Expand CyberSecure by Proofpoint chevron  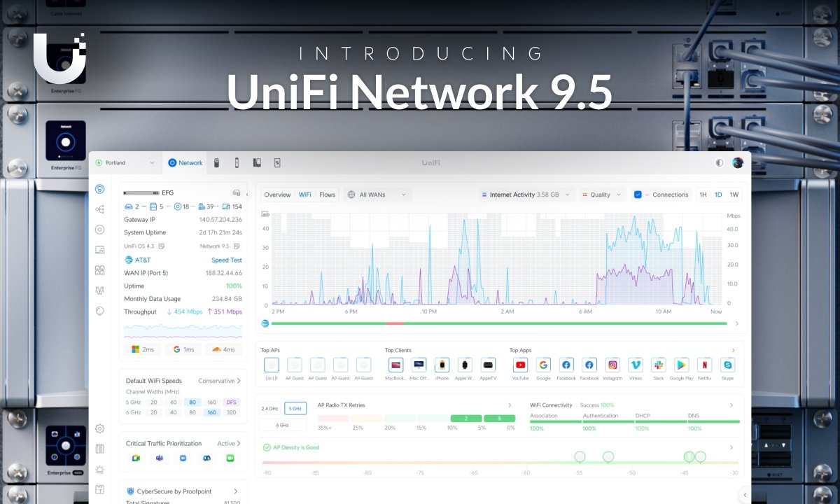tap(236, 491)
